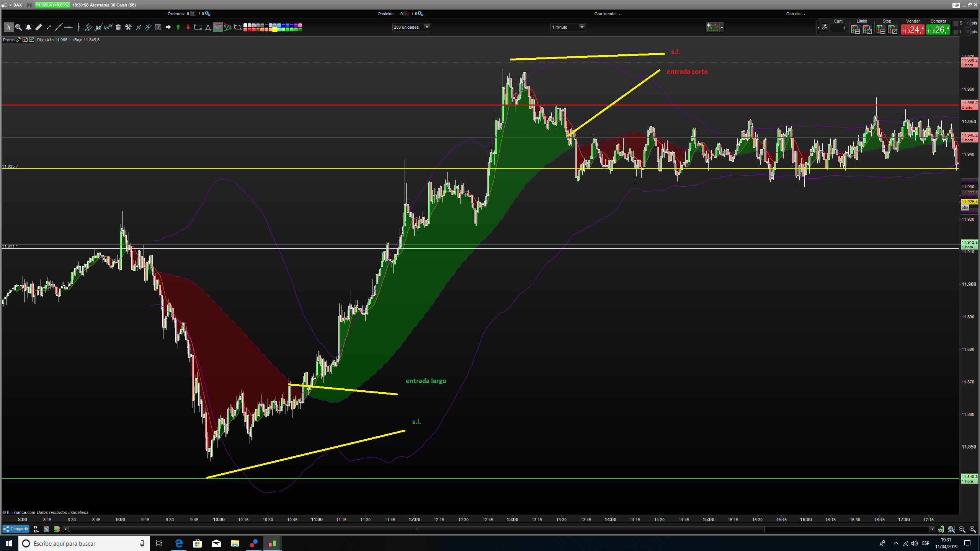This screenshot has width=980, height=551.
Task: Select the vertical line drawing tool
Action: point(78,27)
